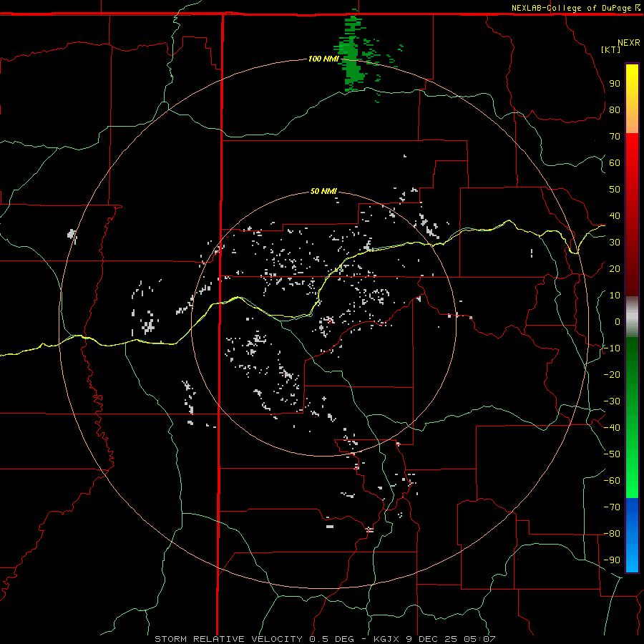Image resolution: width=644 pixels, height=644 pixels.
Task: Click the -30 value on the velocity scale
Action: 612,401
